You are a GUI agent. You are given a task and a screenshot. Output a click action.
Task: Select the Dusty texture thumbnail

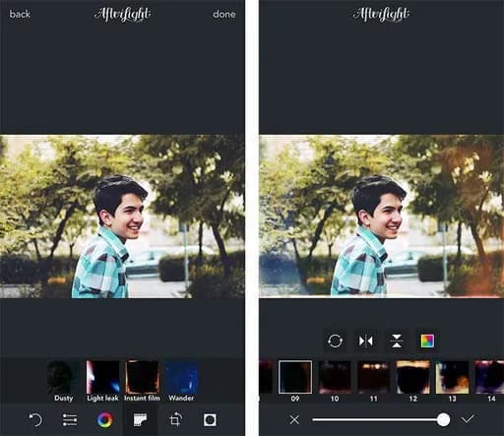(63, 377)
